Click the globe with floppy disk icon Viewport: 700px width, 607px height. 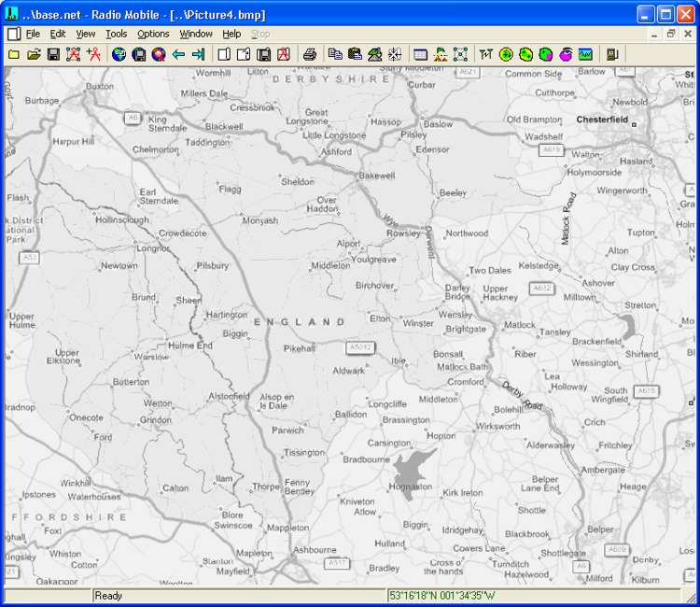(139, 54)
